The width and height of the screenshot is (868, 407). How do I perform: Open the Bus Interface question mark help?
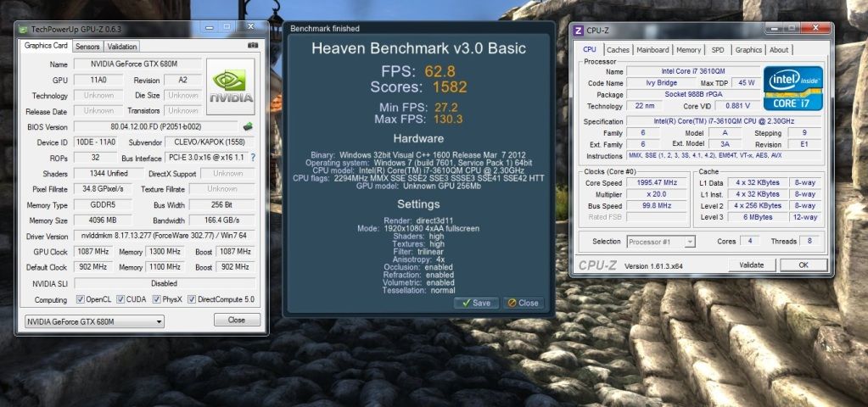[x=253, y=158]
